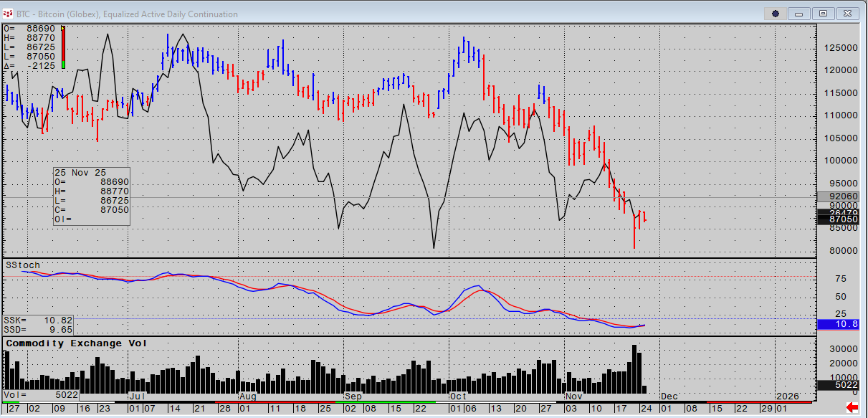The height and width of the screenshot is (418, 868).
Task: Click the highlighted 87050 price on price scale
Action: 837,219
